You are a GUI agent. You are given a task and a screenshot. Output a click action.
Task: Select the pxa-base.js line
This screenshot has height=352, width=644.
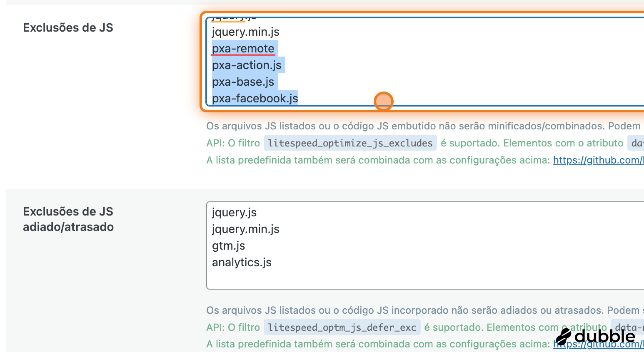pos(243,82)
